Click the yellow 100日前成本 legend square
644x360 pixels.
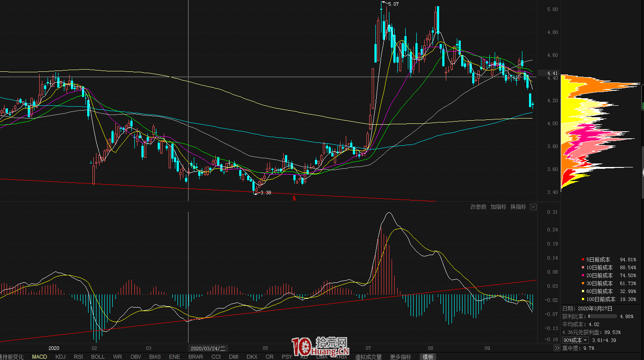tap(583, 300)
